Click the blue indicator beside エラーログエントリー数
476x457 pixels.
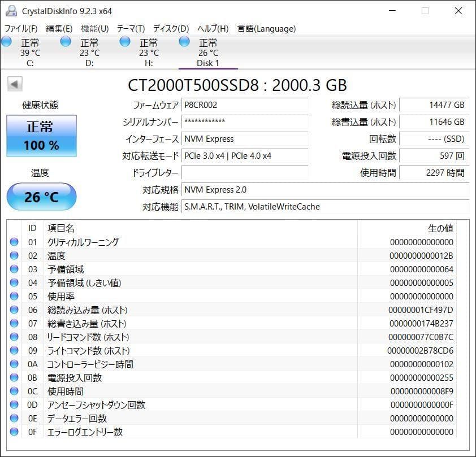pyautogui.click(x=14, y=432)
